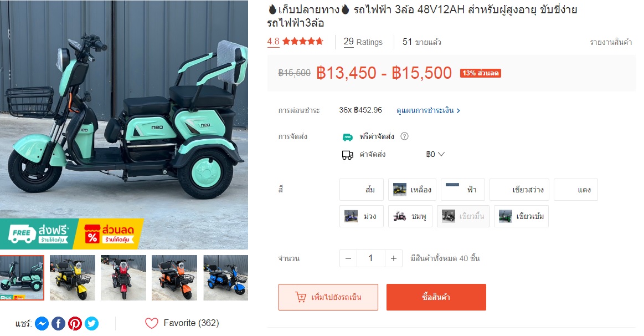View the 29 Ratings section

[363, 42]
